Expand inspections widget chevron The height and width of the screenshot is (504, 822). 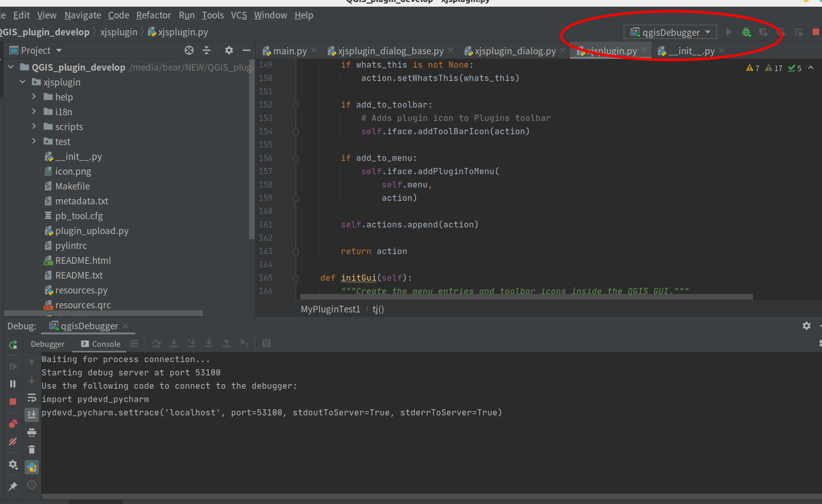tap(811, 68)
